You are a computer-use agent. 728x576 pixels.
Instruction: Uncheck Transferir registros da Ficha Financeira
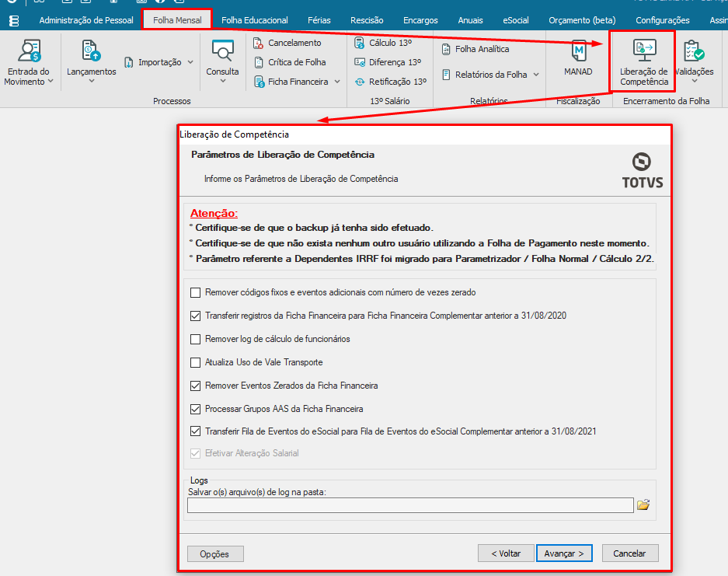(x=196, y=316)
